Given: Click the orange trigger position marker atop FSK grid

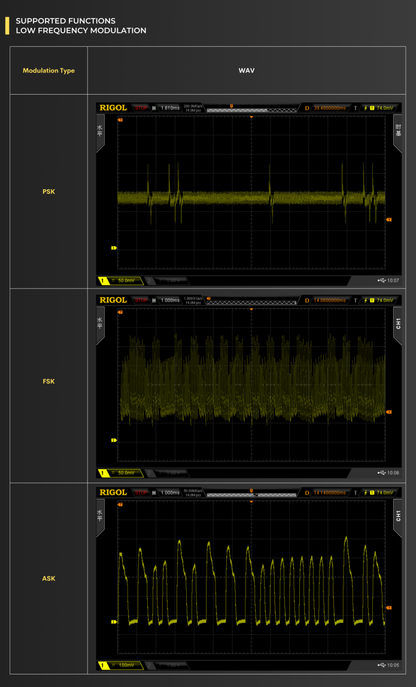Looking at the screenshot, I should (251, 309).
